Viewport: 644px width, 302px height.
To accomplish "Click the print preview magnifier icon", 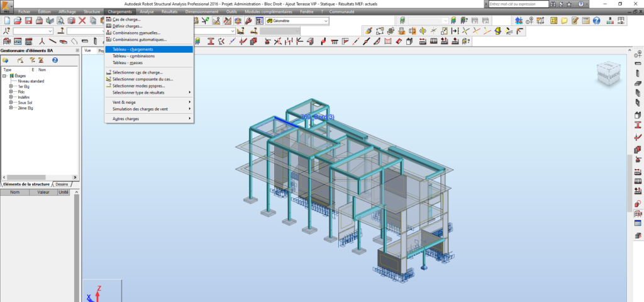I will 61,21.
